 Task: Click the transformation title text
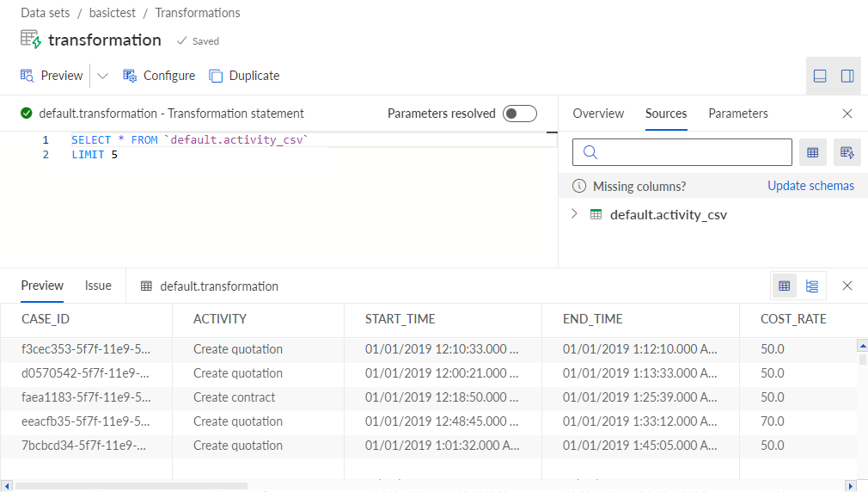tap(105, 40)
